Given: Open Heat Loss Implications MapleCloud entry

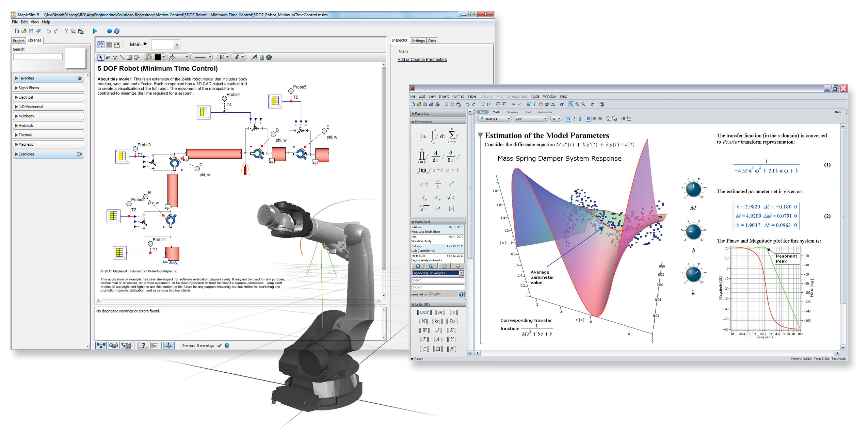Looking at the screenshot, I should coord(437,229).
